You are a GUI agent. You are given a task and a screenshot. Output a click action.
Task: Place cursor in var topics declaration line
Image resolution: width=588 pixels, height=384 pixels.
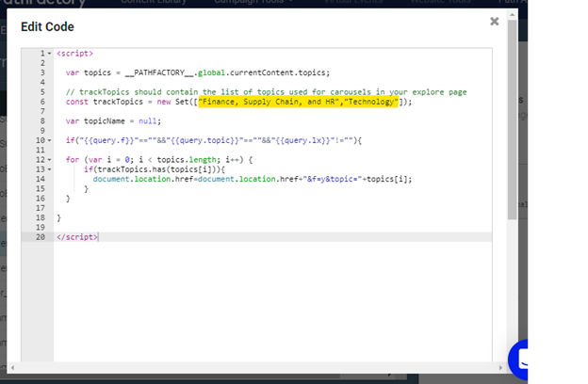pos(198,72)
